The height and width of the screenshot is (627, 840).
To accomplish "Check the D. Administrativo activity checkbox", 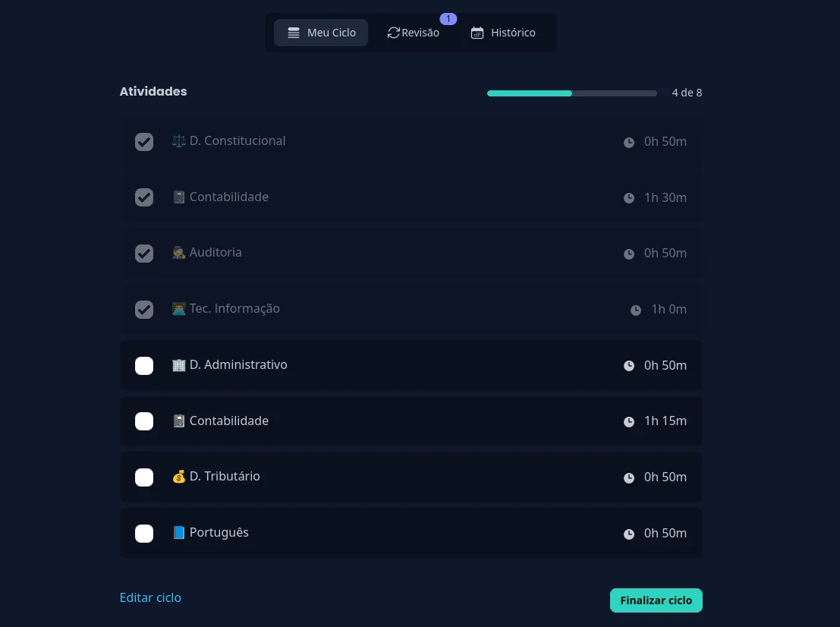I will (x=144, y=366).
